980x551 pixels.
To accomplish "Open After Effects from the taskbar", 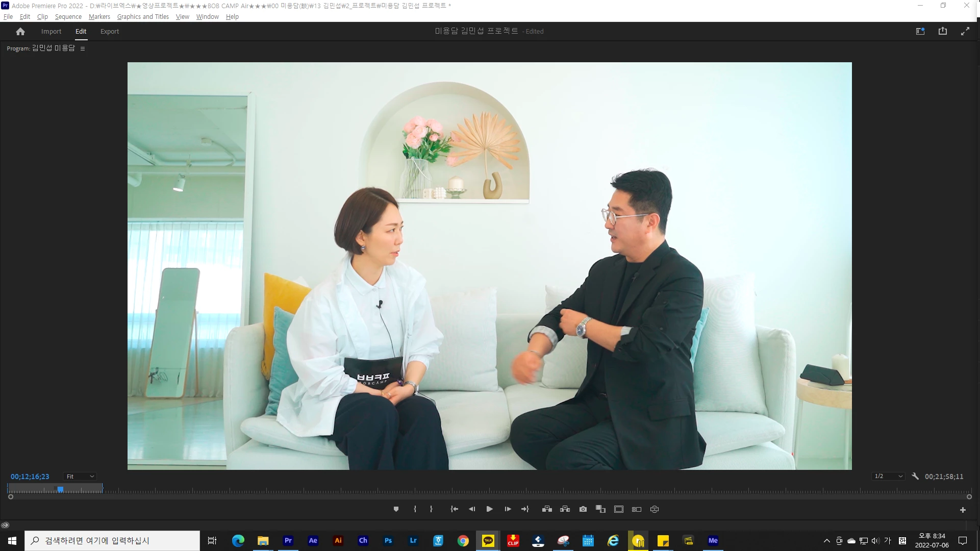I will click(313, 541).
